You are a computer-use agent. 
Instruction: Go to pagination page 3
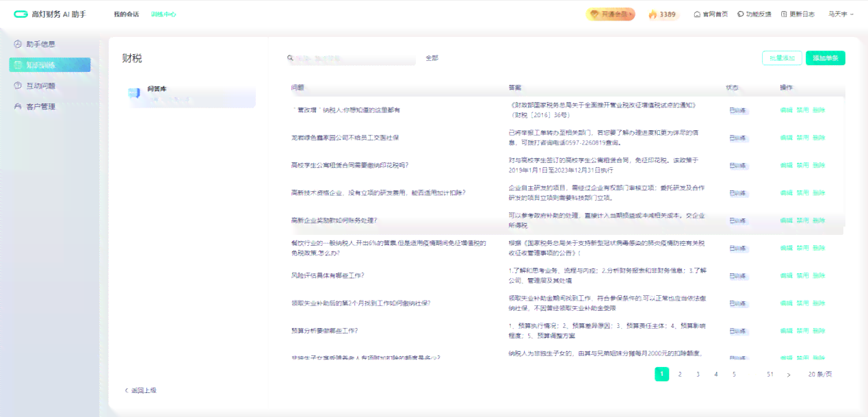pos(698,375)
